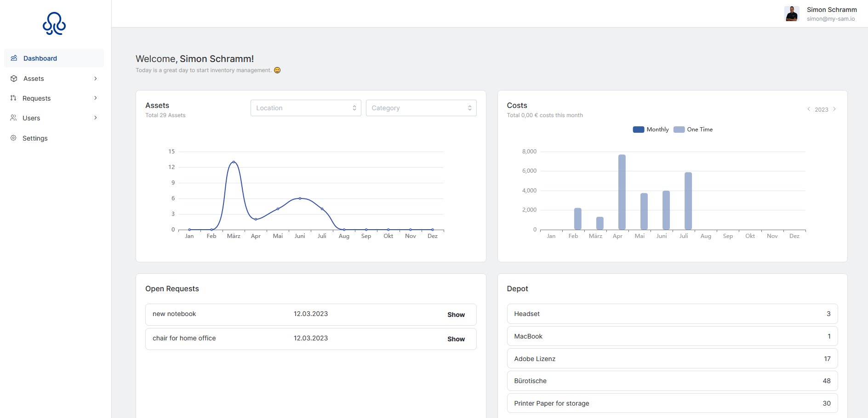868x418 pixels.
Task: Select the Adobe Lizenz depot row
Action: (672, 359)
